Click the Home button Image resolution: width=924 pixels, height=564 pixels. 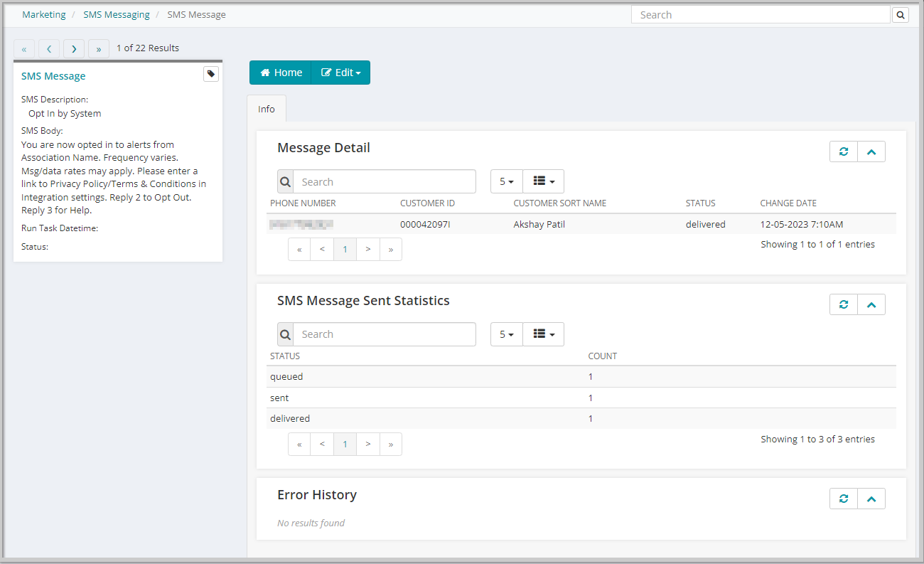280,72
